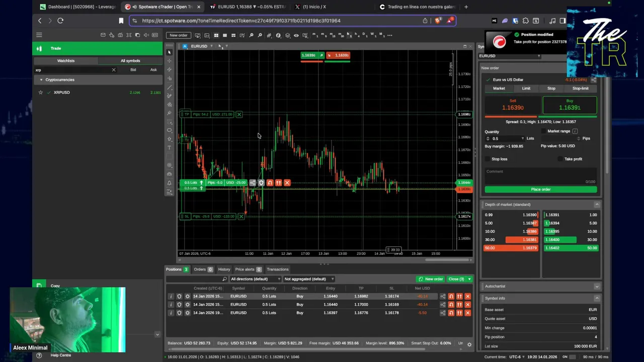644x362 pixels.
Task: Enable the Stop loss checkbox
Action: coord(488,159)
